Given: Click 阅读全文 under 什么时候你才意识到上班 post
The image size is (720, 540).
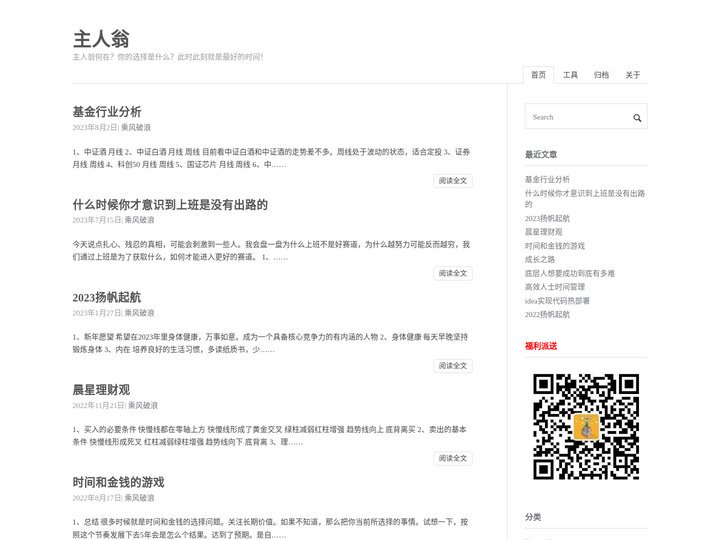Looking at the screenshot, I should 453,273.
